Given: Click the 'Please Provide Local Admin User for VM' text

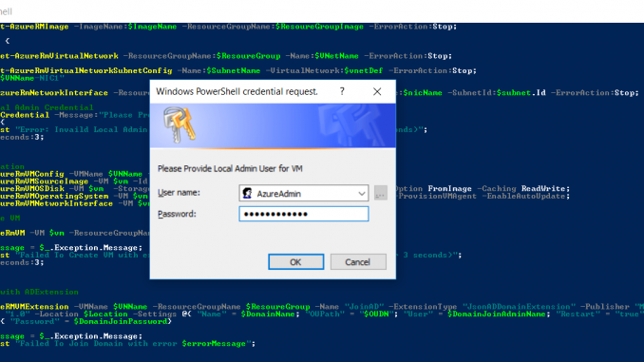Looking at the screenshot, I should tap(230, 168).
